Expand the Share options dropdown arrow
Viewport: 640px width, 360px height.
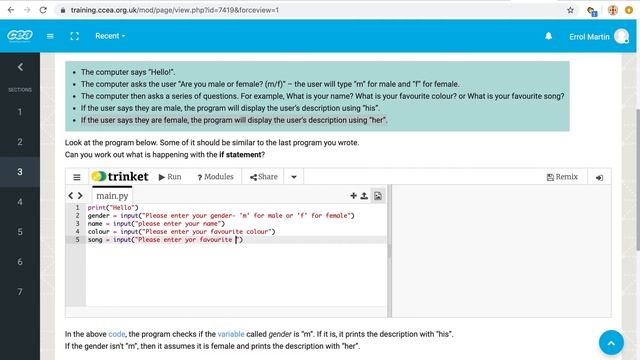(294, 177)
